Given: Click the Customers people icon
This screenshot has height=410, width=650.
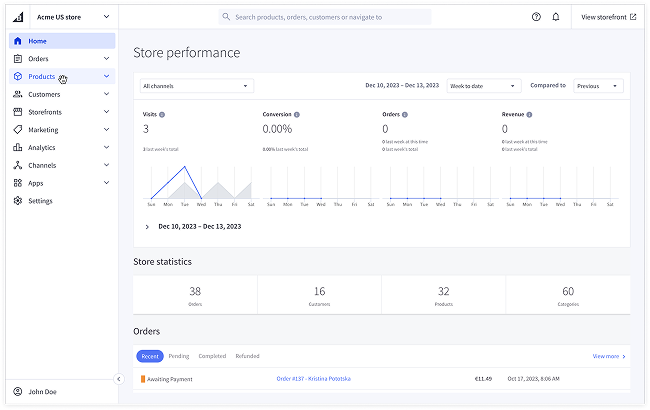Looking at the screenshot, I should click(x=17, y=94).
